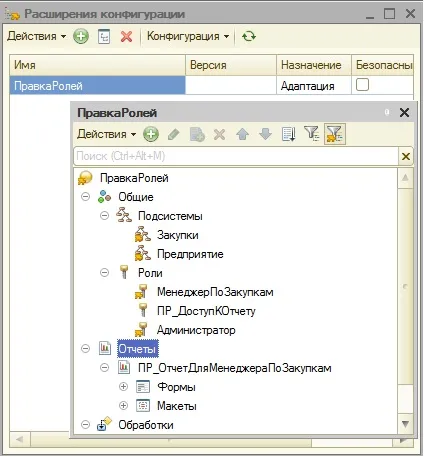Maximize the Расширения конфигурации window

tap(389, 14)
